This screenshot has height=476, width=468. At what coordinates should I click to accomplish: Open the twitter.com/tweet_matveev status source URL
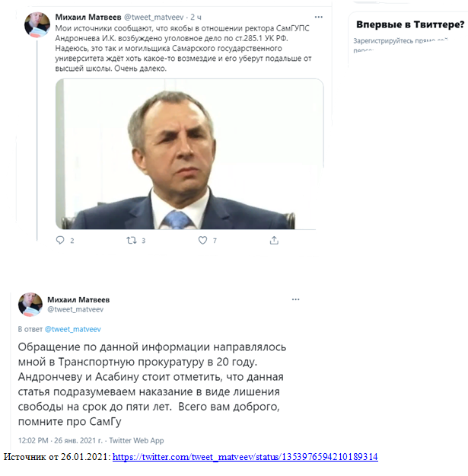point(245,457)
